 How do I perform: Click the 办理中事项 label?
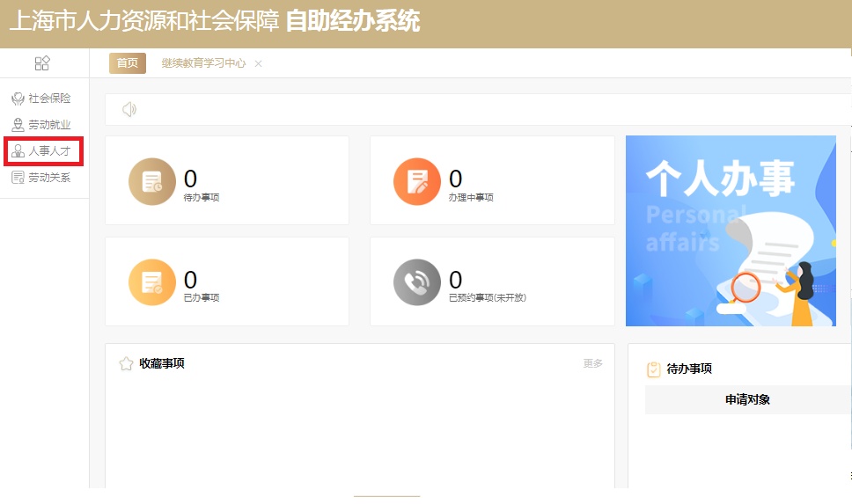coord(471,197)
